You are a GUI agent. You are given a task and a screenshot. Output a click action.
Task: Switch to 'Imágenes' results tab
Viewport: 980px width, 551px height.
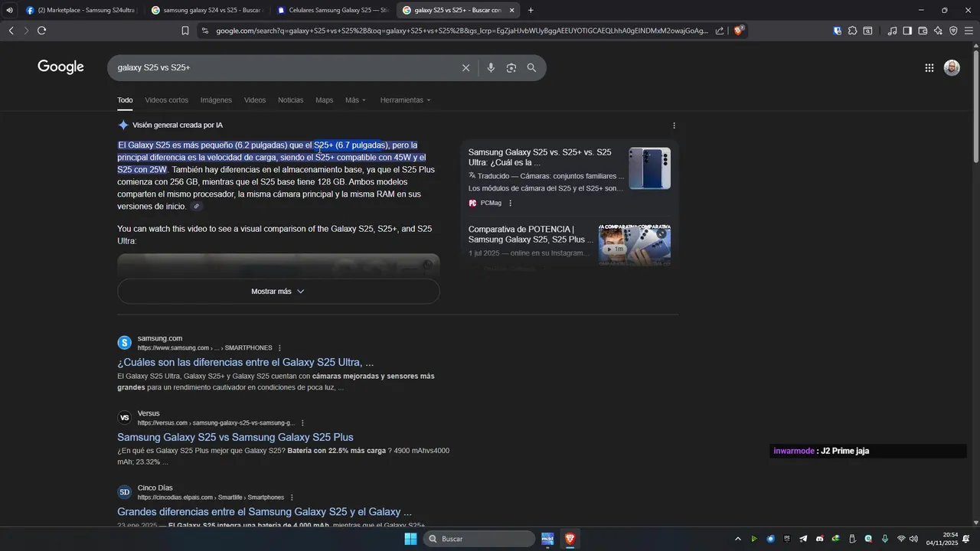tap(216, 100)
